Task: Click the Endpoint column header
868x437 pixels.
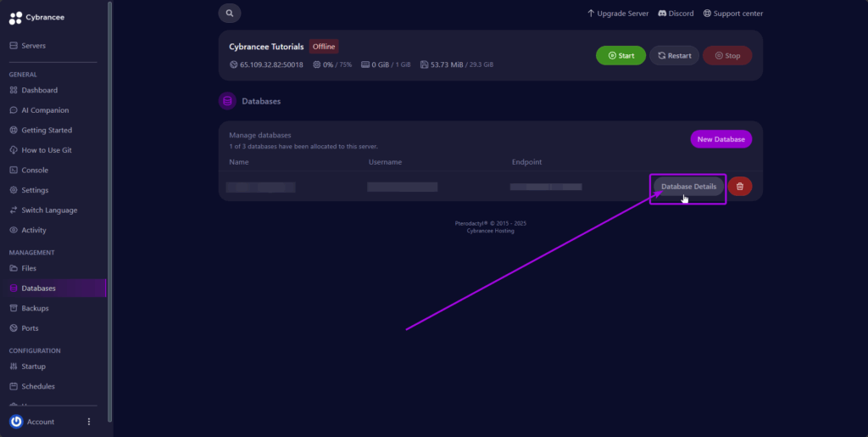Action: [527, 162]
